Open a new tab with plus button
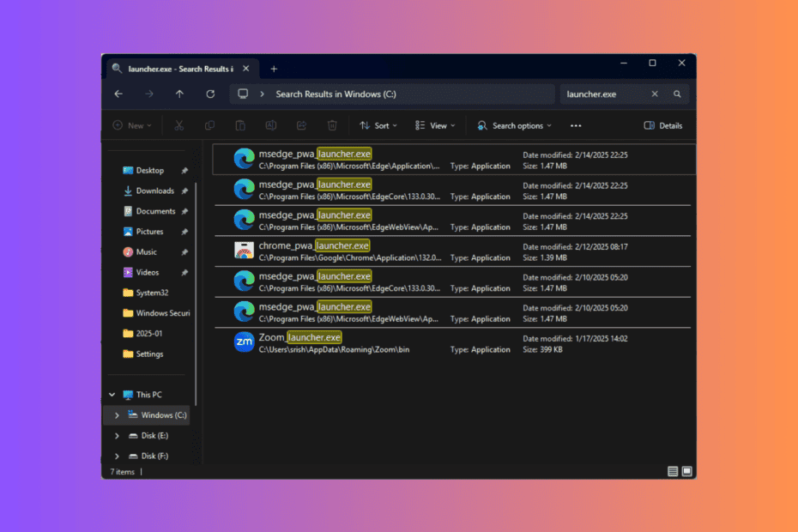 (274, 69)
